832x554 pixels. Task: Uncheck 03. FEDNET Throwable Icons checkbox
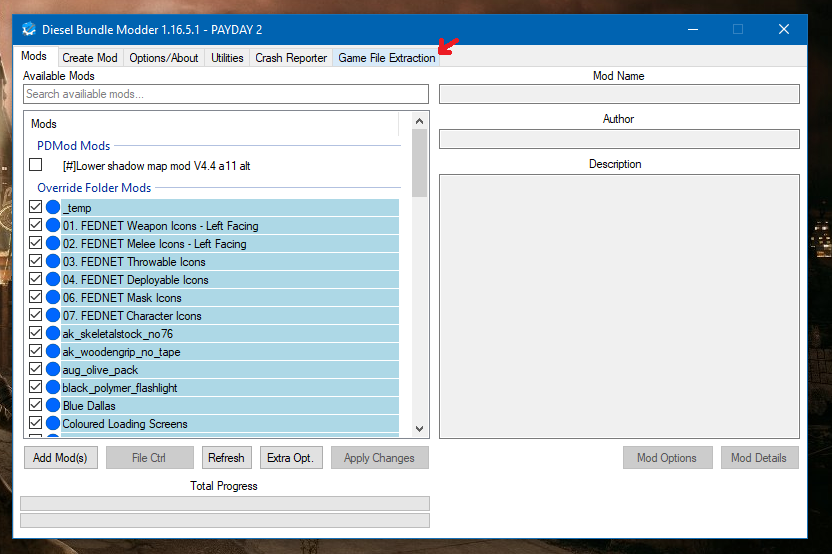[x=36, y=261]
